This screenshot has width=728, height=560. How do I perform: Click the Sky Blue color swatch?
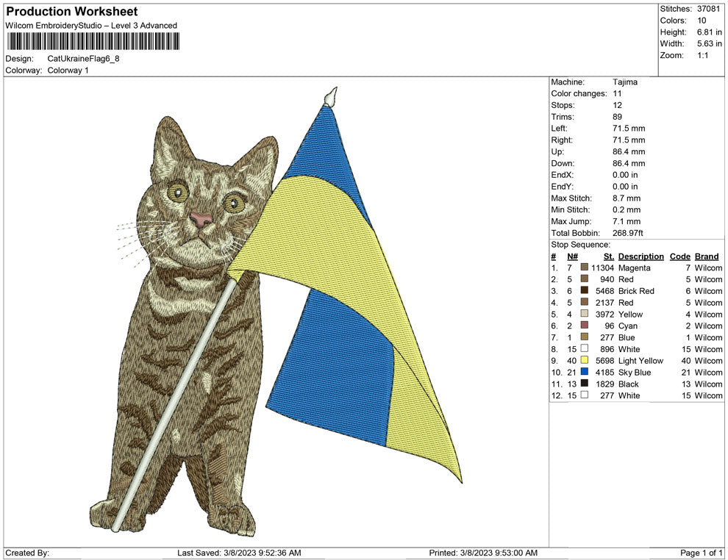click(x=585, y=372)
